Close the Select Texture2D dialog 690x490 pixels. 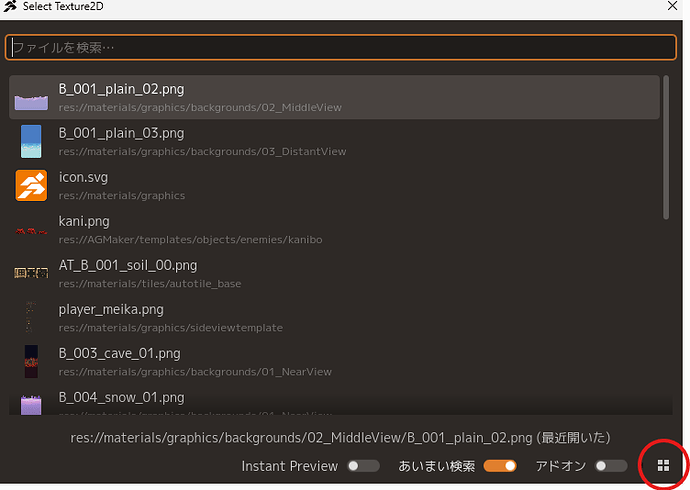[672, 6]
